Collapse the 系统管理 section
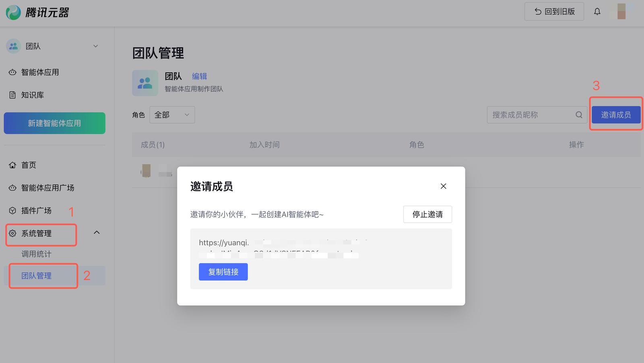The width and height of the screenshot is (644, 363). (97, 233)
